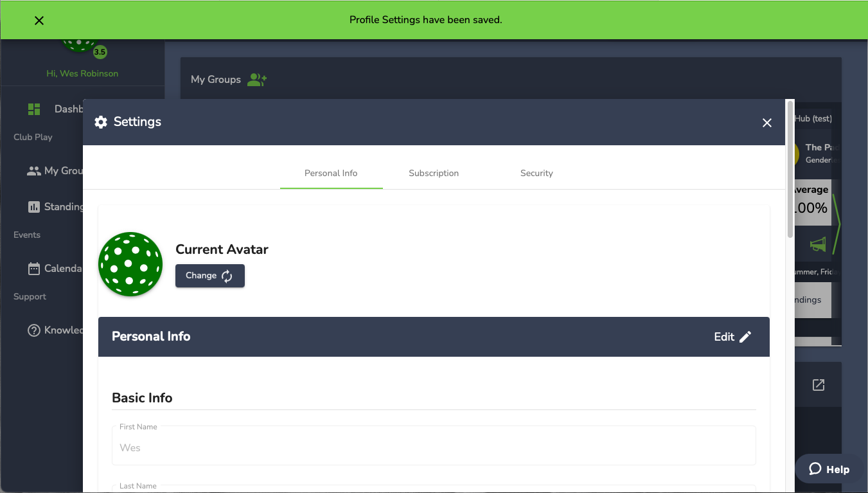Screen dimensions: 868x493
Task: Switch to the Subscription tab
Action: pyautogui.click(x=434, y=174)
